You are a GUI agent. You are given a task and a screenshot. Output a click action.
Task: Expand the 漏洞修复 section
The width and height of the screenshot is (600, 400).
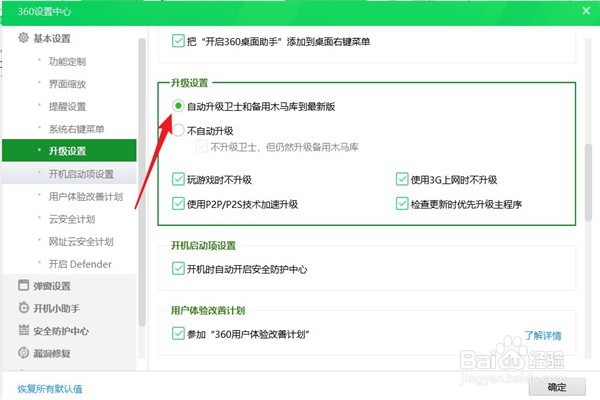point(52,353)
